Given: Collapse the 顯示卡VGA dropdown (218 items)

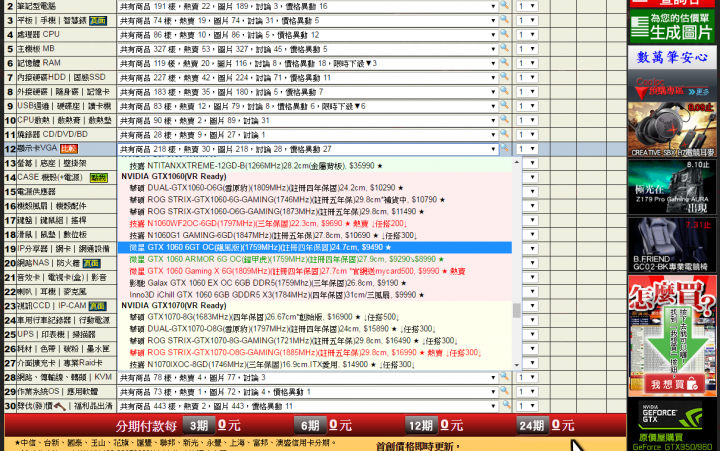Looking at the screenshot, I should (308, 149).
